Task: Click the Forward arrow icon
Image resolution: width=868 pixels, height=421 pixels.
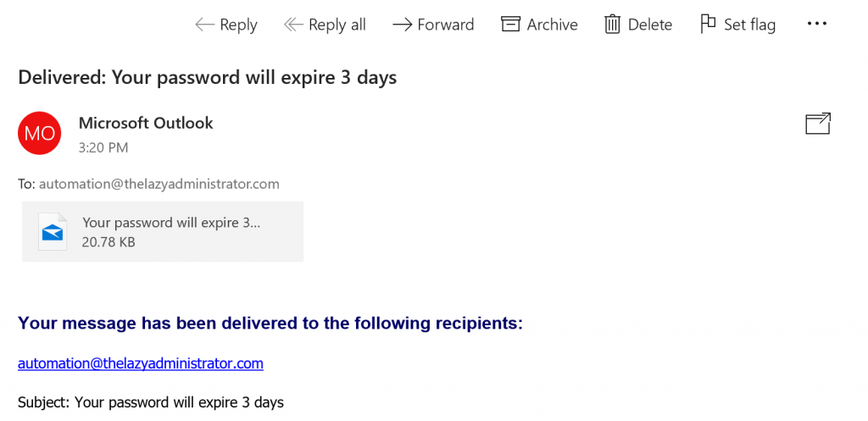Action: point(403,25)
